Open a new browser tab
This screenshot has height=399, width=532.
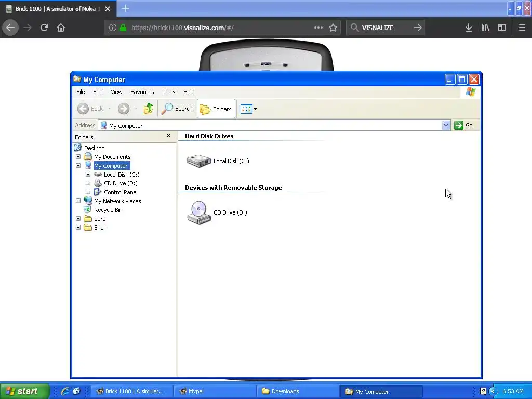(x=125, y=8)
